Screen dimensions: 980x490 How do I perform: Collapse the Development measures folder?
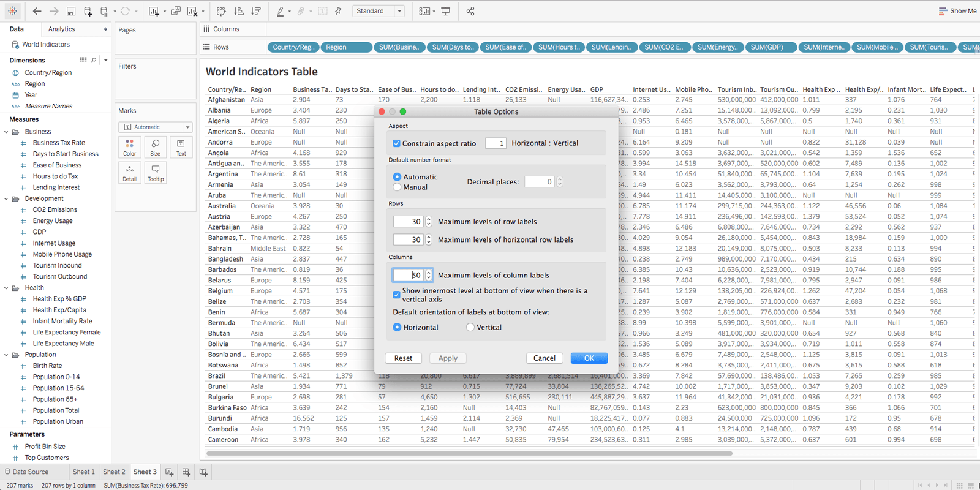click(6, 198)
